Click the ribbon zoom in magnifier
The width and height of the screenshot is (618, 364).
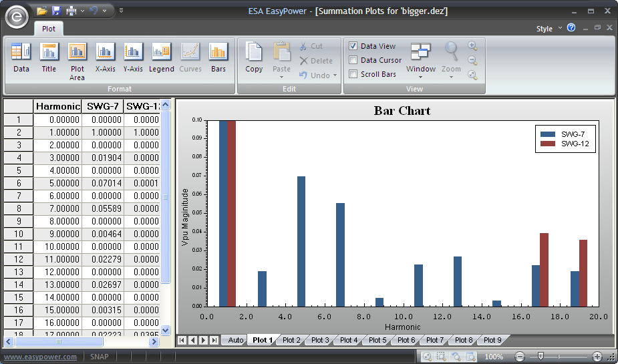(x=472, y=45)
